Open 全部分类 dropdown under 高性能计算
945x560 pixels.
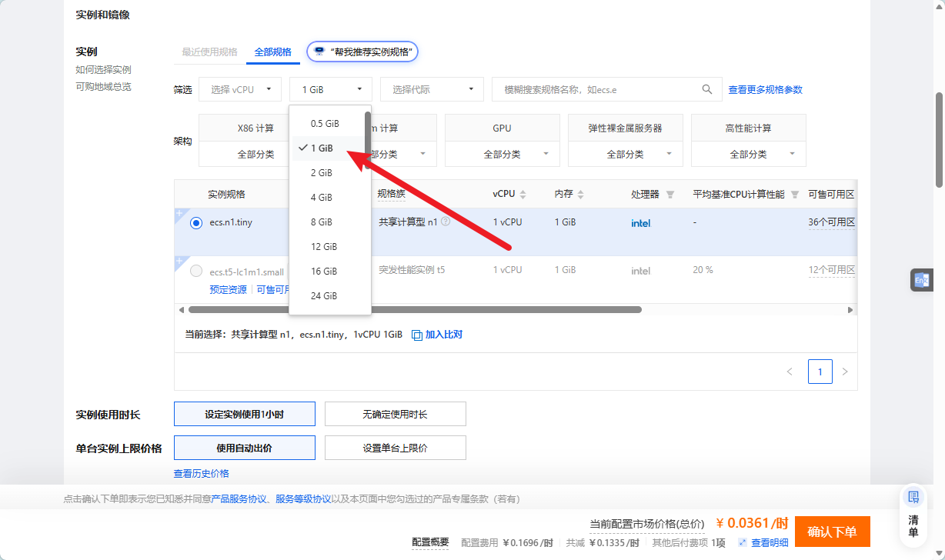click(749, 155)
